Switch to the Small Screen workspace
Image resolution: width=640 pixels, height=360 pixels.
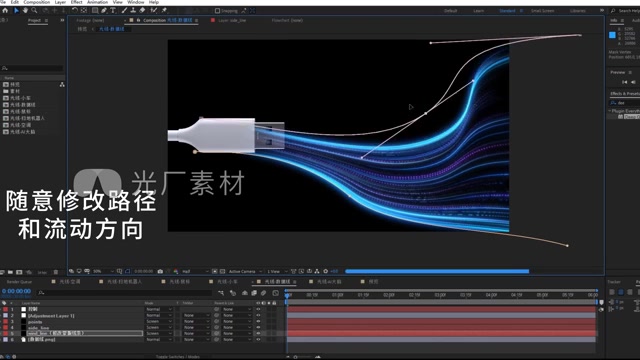point(542,11)
